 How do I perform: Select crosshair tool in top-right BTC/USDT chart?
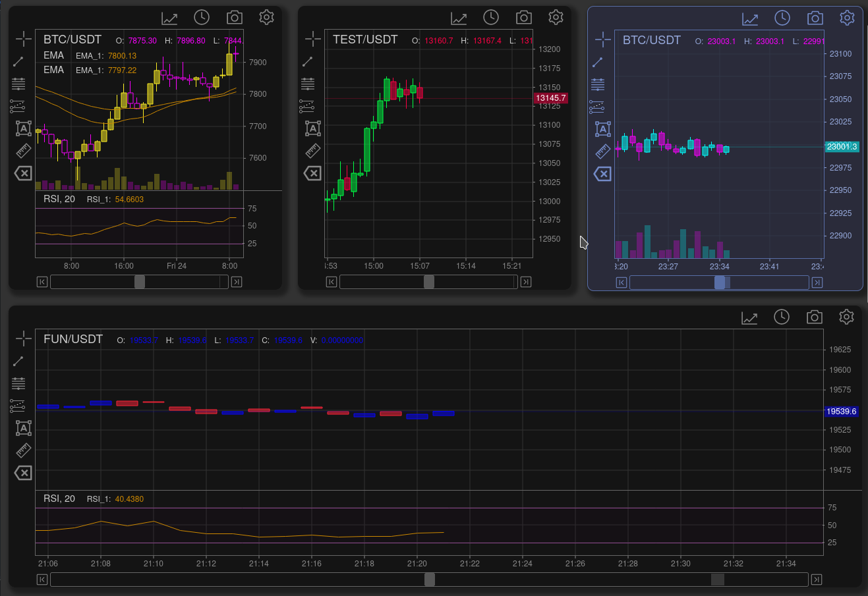tap(603, 40)
